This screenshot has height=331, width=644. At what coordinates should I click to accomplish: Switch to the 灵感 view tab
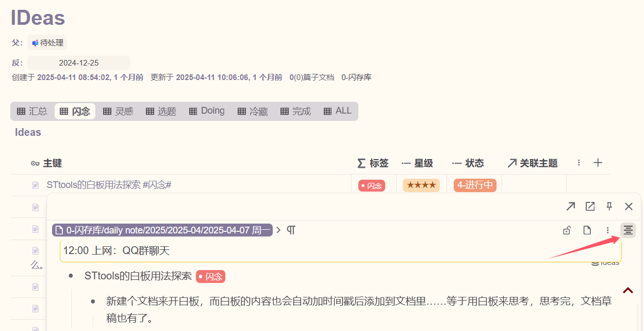(x=118, y=111)
